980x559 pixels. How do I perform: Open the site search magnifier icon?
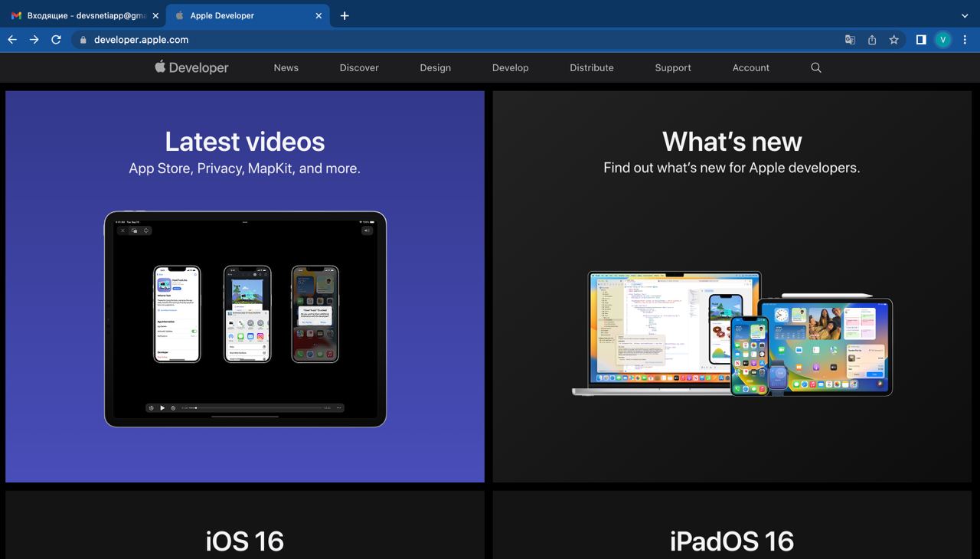point(816,67)
